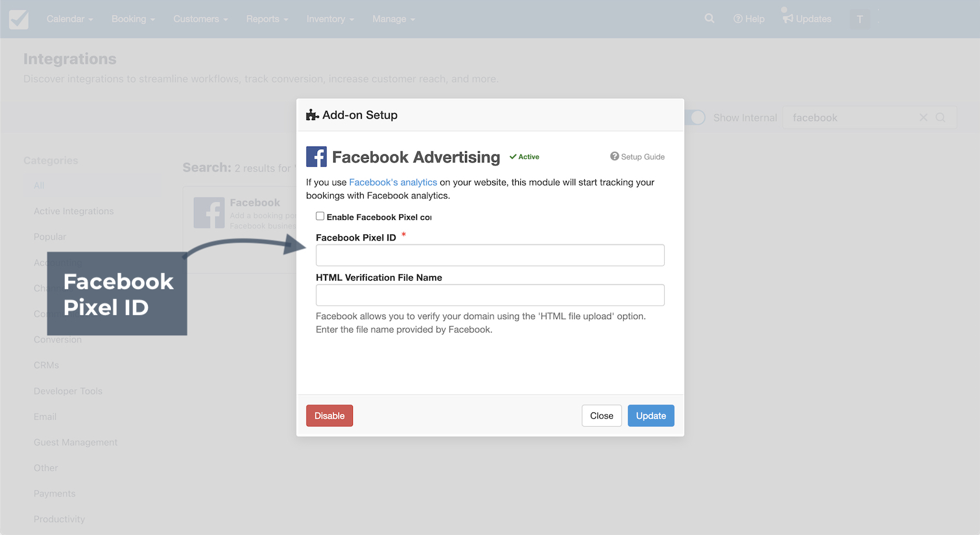The image size is (980, 535).
Task: Open Help from the top bar
Action: [x=749, y=19]
